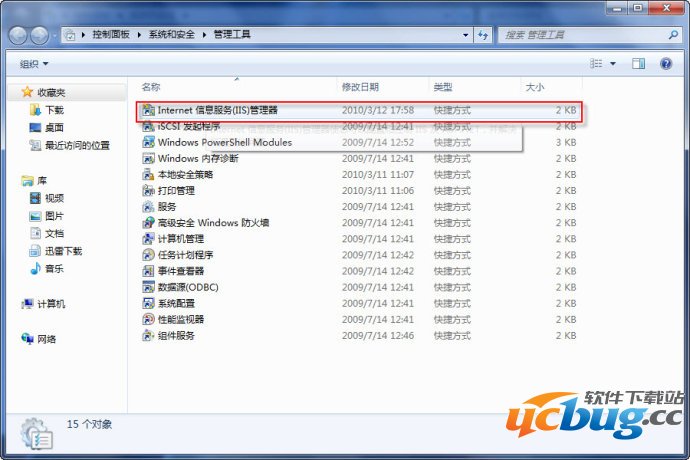Open the change view options dropdown arrow
Image resolution: width=690 pixels, height=460 pixels.
coord(612,64)
